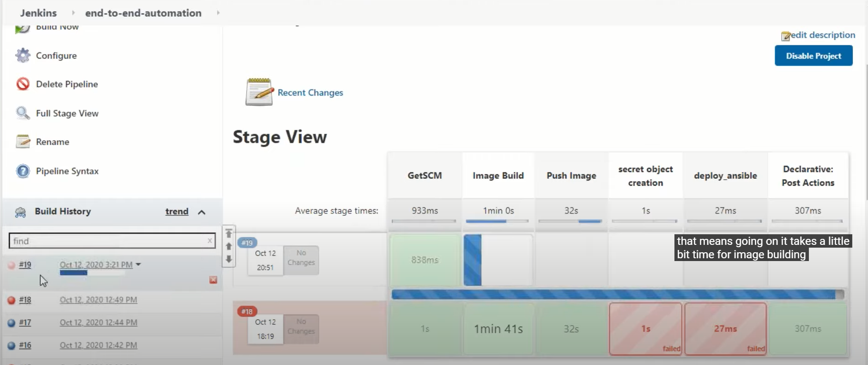This screenshot has height=365, width=868.
Task: Click the edit description pencil icon
Action: tap(785, 36)
